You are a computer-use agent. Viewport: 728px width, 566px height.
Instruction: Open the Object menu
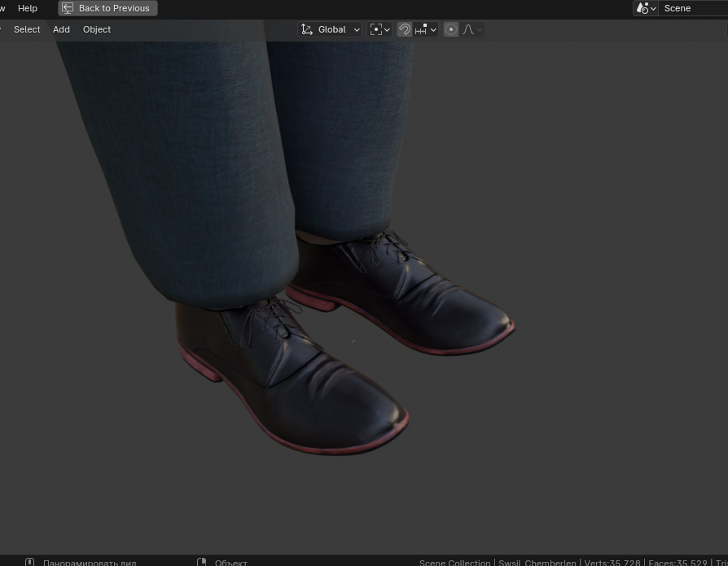tap(97, 29)
